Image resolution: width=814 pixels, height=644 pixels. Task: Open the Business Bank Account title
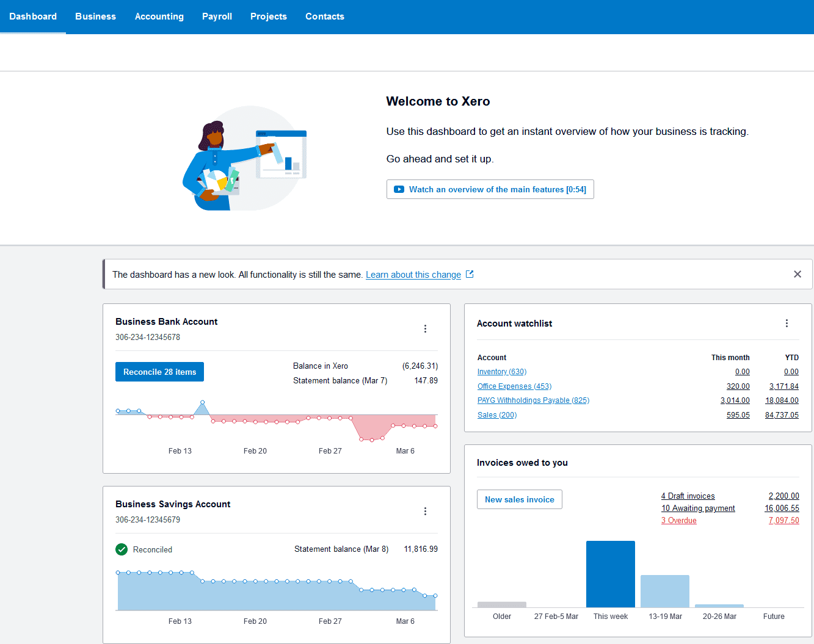point(166,322)
